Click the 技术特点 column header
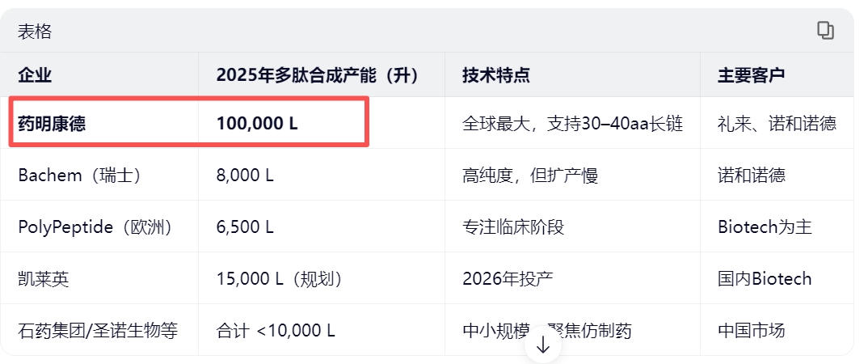This screenshot has height=364, width=868. [496, 74]
